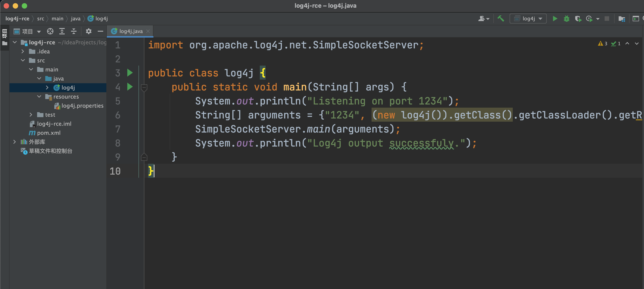Open pom.xml from project tree
The width and height of the screenshot is (644, 289).
(49, 133)
